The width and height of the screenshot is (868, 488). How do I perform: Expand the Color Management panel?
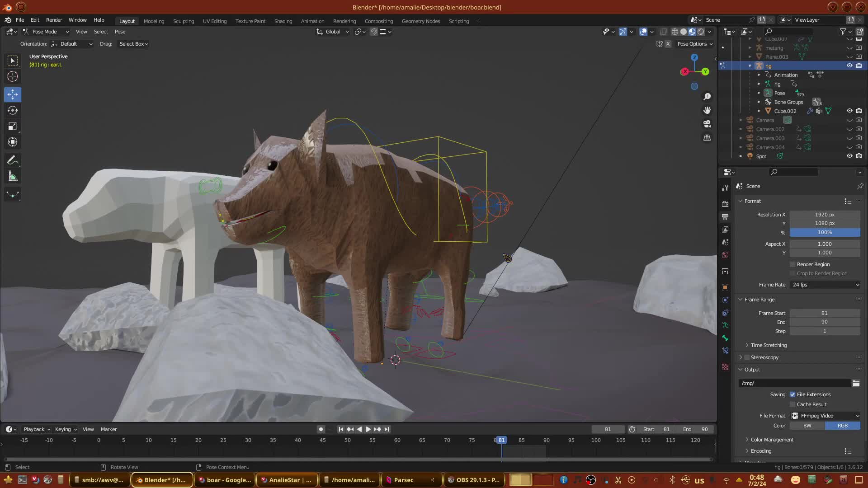[x=772, y=440]
